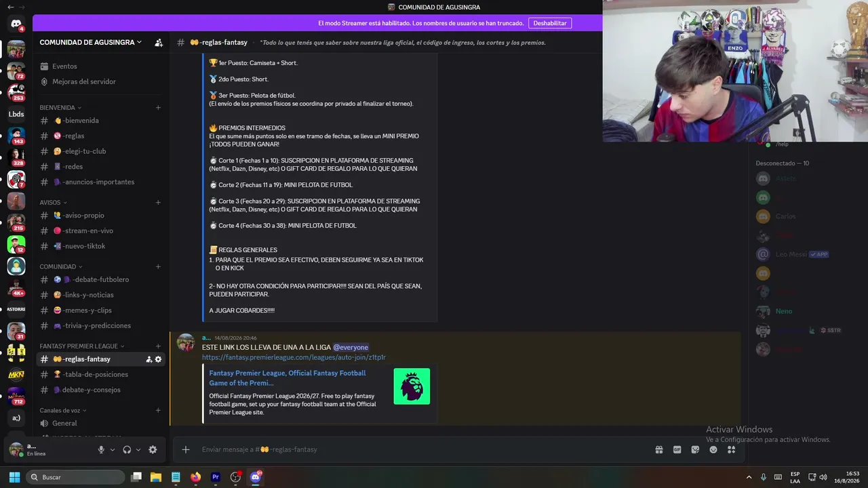The width and height of the screenshot is (868, 488).
Task: Click the @everyone mention
Action: [351, 348]
